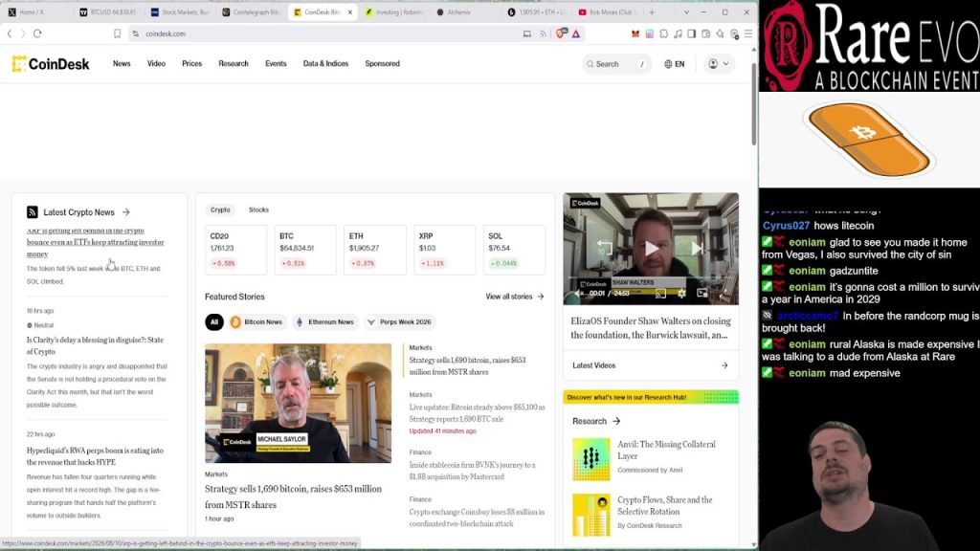Open the MetaMask fox extension icon
This screenshot has width=980, height=551.
tap(635, 33)
